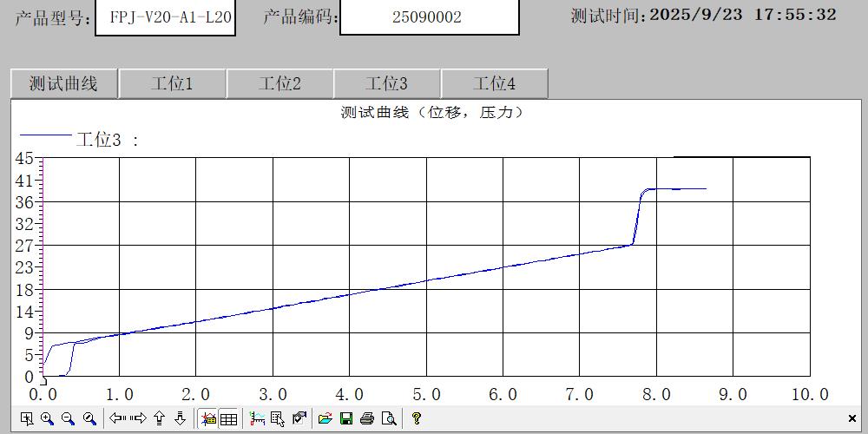This screenshot has height=434, width=868.
Task: Click y-axis label 36
Action: click(x=23, y=202)
